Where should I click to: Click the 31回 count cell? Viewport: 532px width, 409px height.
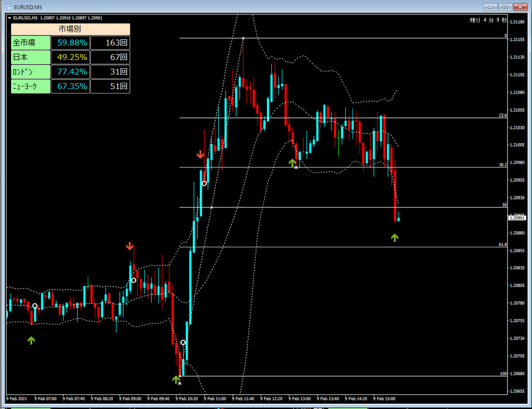click(x=110, y=71)
